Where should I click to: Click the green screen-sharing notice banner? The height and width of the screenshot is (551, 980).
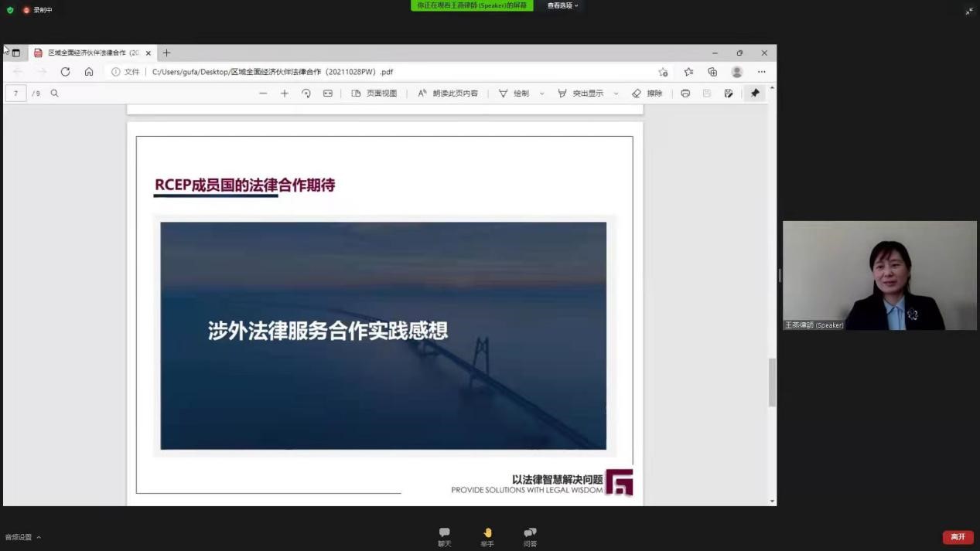[472, 5]
